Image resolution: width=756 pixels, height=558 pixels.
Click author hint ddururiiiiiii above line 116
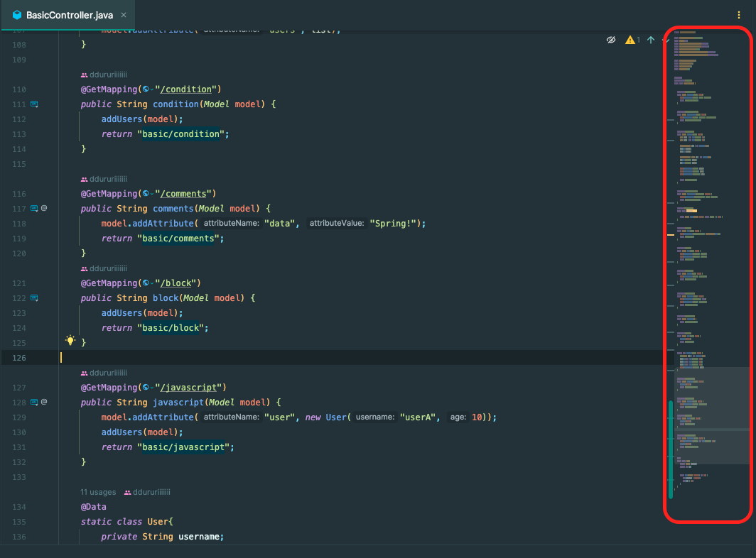click(x=104, y=179)
